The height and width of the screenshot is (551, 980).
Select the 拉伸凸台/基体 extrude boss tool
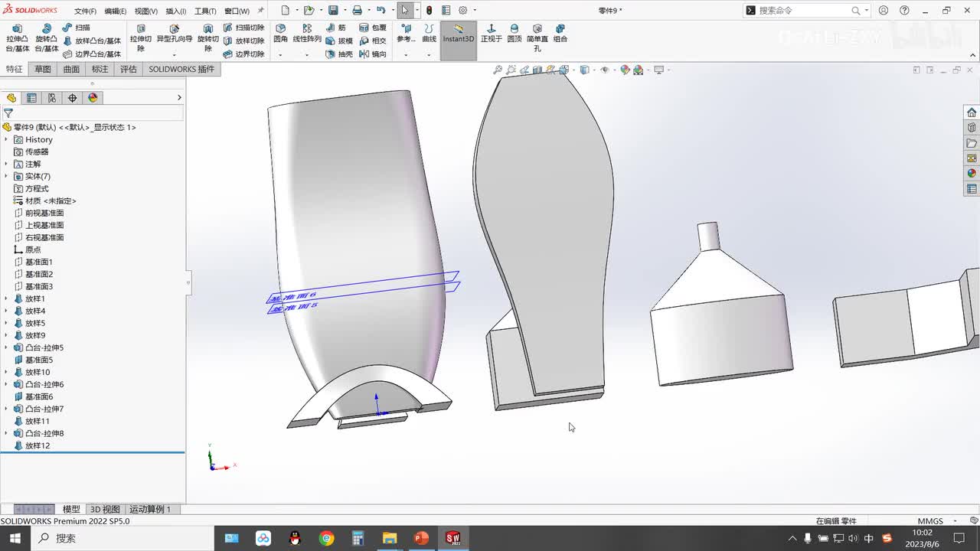click(x=18, y=37)
